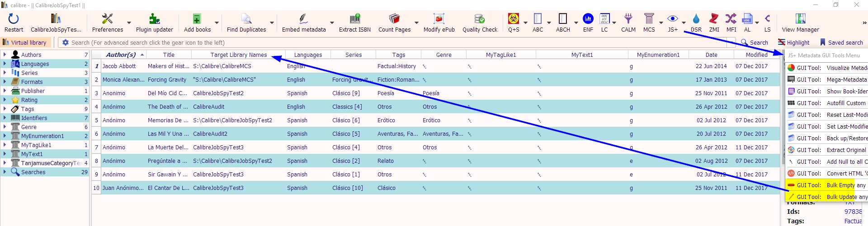
Task: Click the MFI shuffle icon
Action: 731,18
